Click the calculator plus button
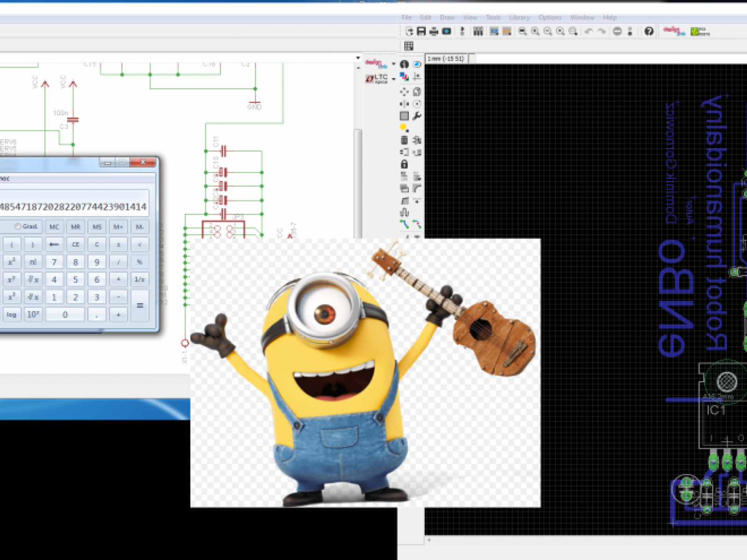Image resolution: width=747 pixels, height=560 pixels. [118, 315]
